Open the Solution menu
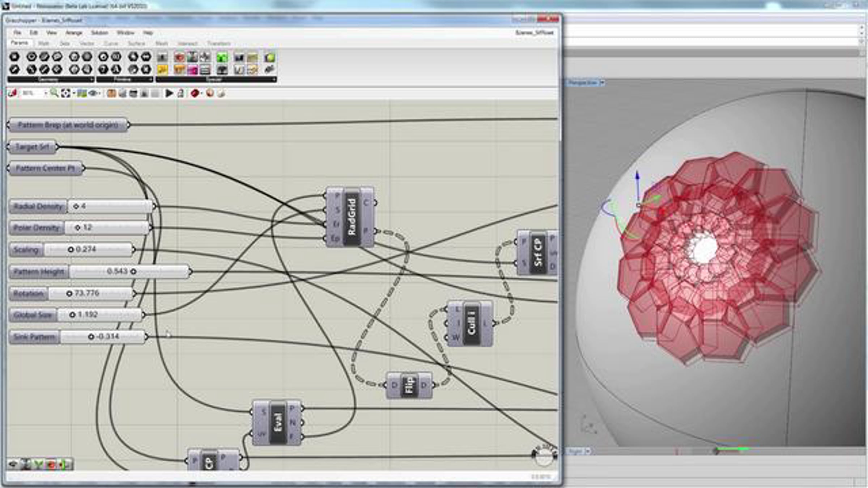The image size is (868, 488). pyautogui.click(x=99, y=33)
